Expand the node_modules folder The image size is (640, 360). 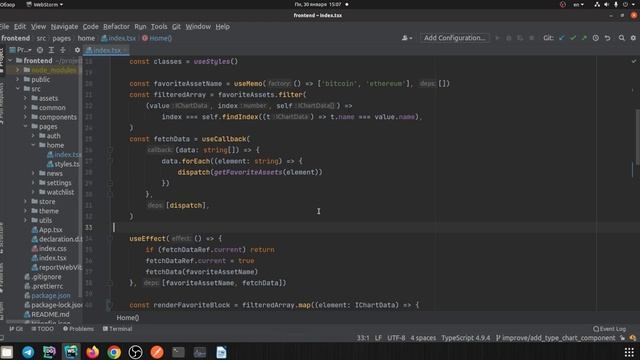(18, 70)
